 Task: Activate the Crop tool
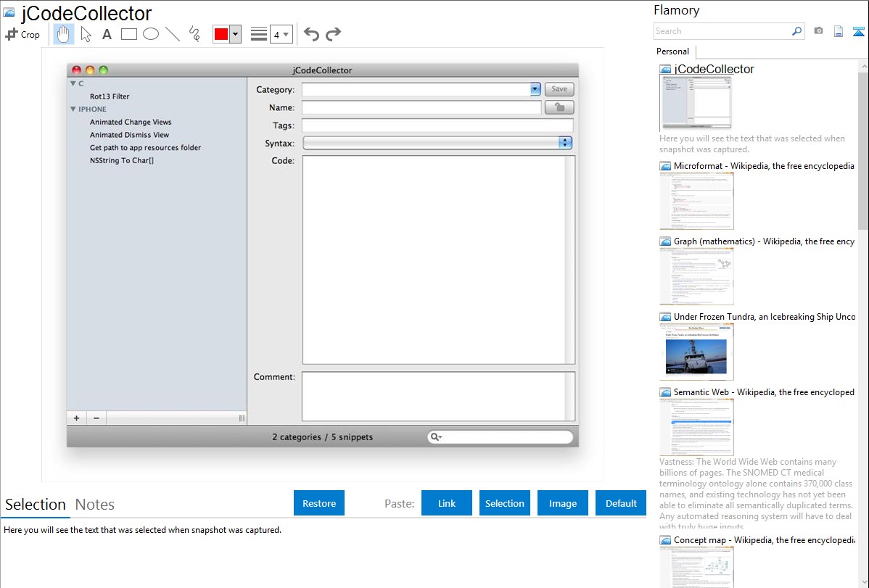(22, 34)
